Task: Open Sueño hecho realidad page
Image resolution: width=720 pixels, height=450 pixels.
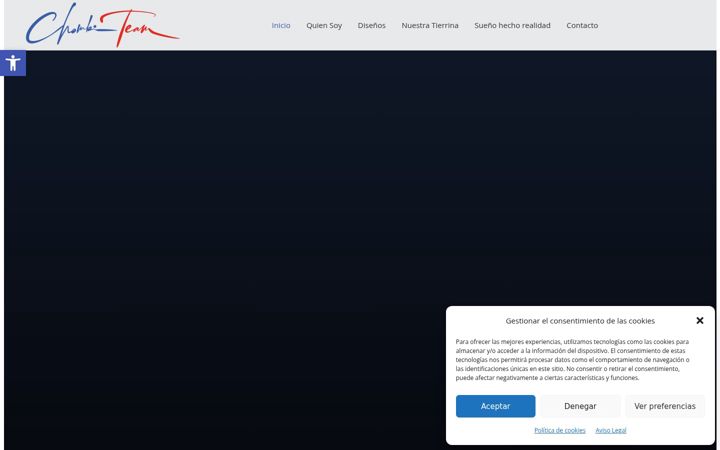Action: 512,25
